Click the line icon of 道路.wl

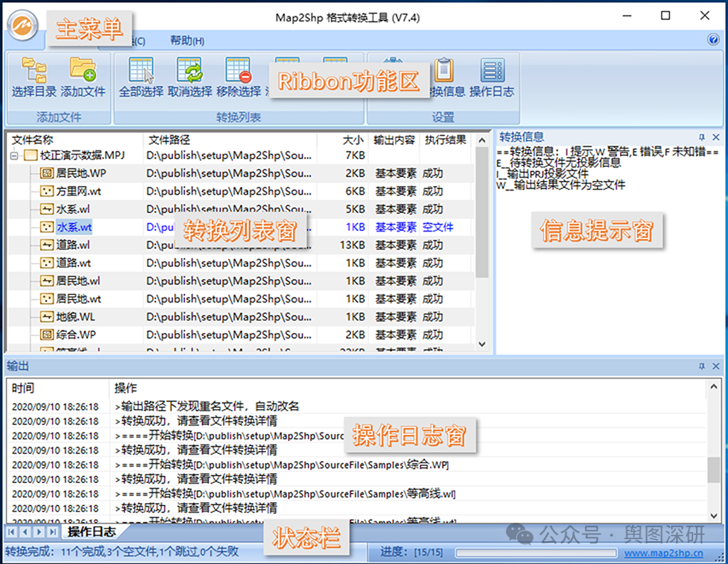[x=46, y=245]
